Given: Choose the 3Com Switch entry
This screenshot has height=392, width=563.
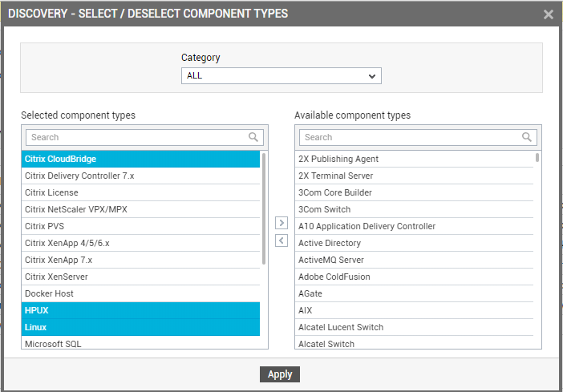Looking at the screenshot, I should (414, 209).
